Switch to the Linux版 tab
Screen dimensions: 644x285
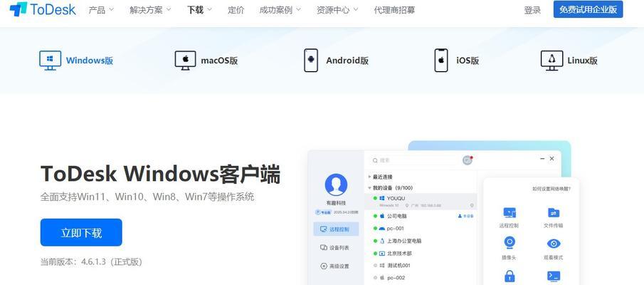[569, 61]
